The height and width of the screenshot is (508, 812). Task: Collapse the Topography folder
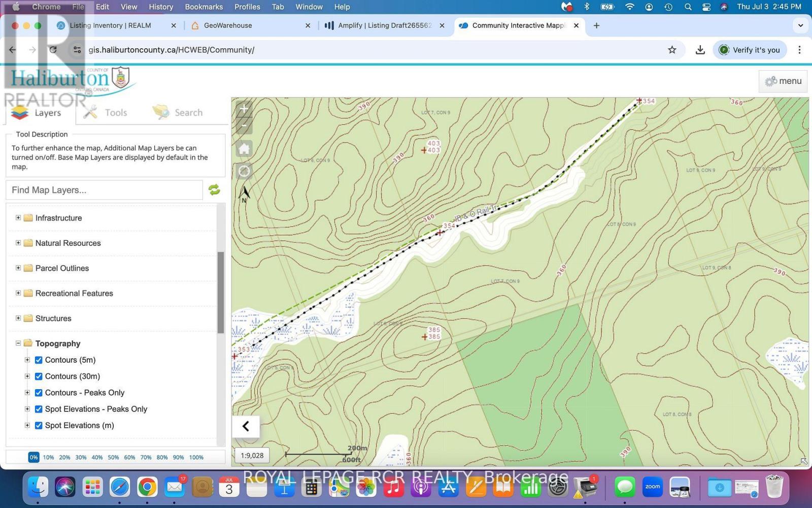tap(18, 343)
